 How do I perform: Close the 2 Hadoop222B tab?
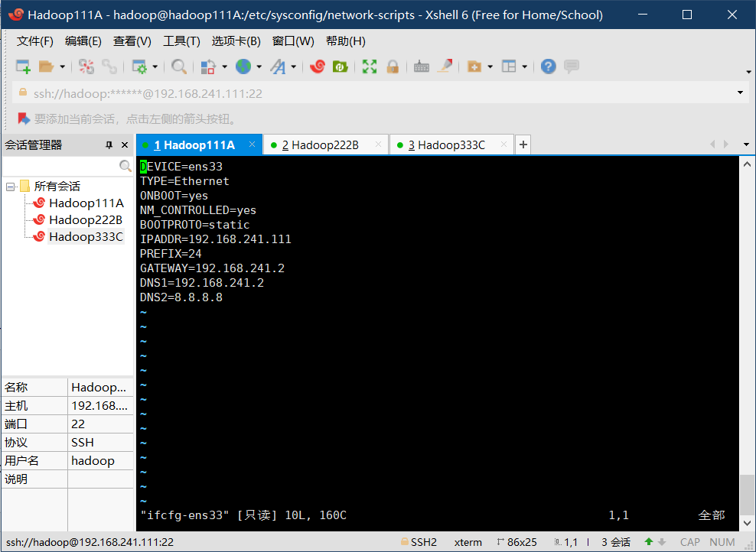point(378,144)
